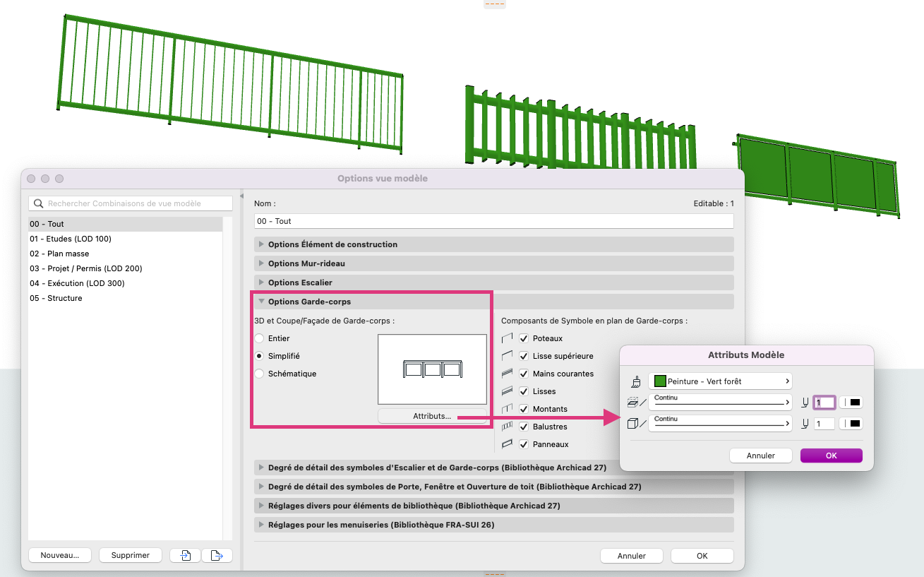
Task: Click the import combinations icon
Action: click(185, 556)
